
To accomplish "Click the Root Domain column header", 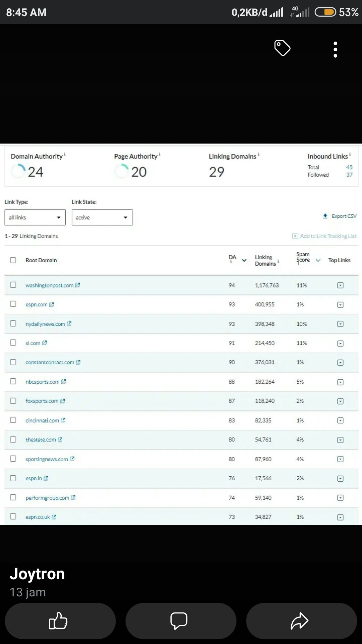I will tap(41, 260).
